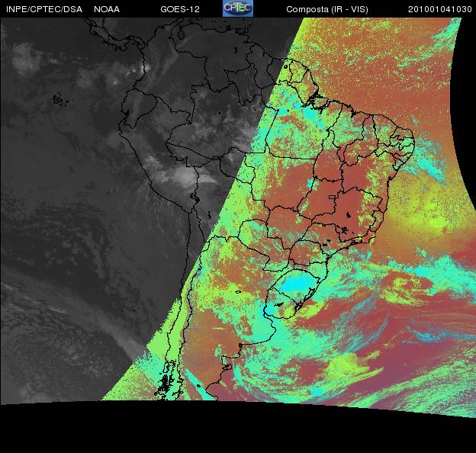Click the CPTEC logo in the header

(x=238, y=8)
